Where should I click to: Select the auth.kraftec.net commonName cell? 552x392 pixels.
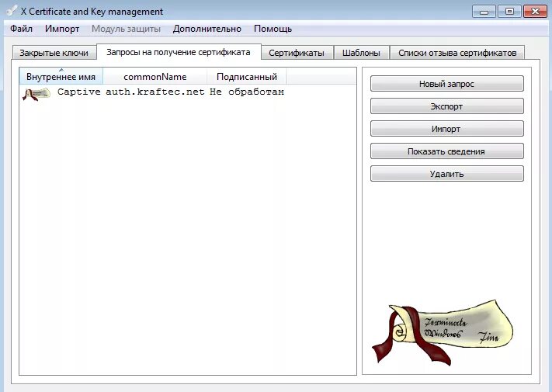(x=155, y=92)
